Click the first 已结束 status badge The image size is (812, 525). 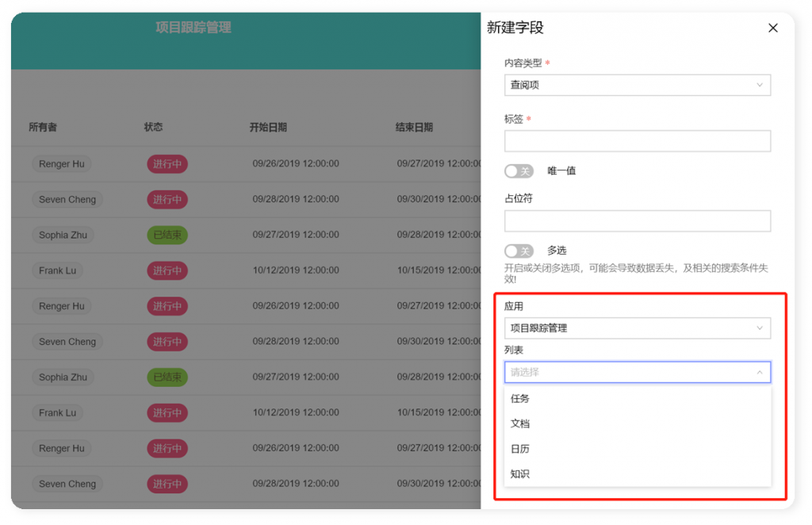[x=167, y=235]
